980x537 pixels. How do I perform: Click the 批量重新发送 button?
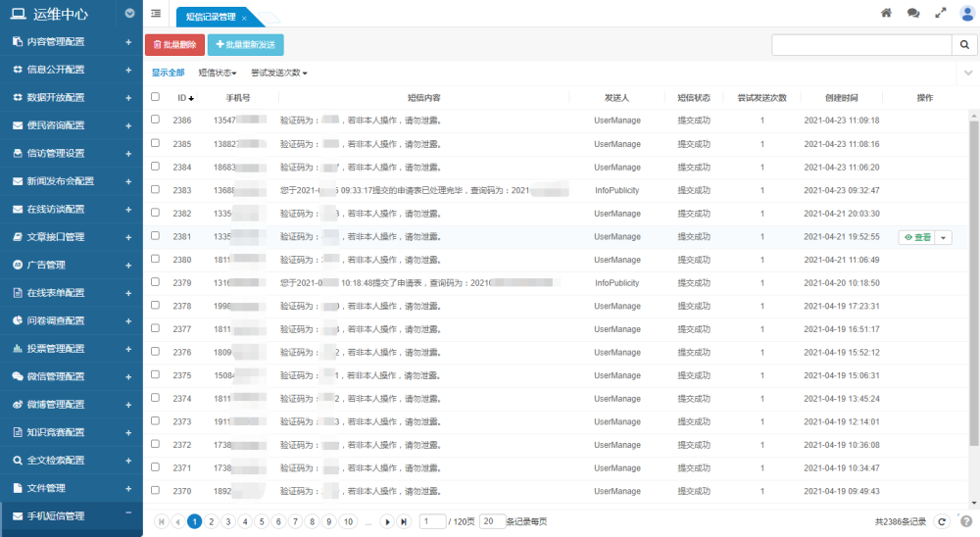coord(245,45)
